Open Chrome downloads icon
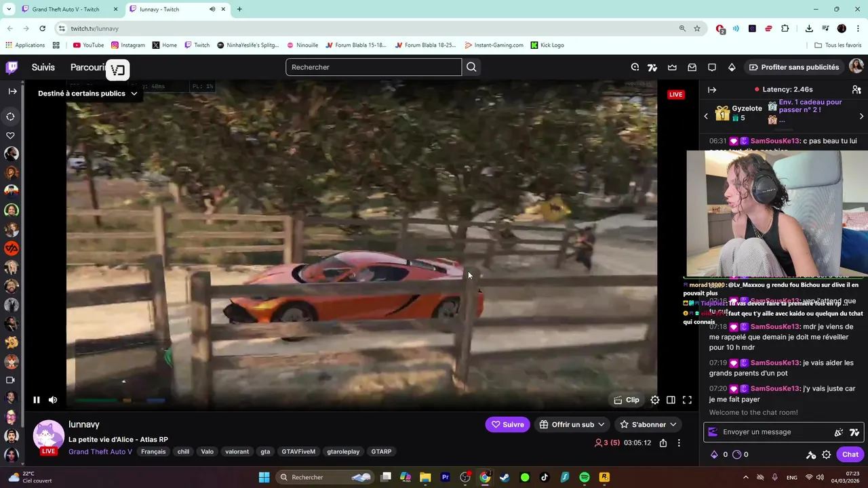 [809, 28]
